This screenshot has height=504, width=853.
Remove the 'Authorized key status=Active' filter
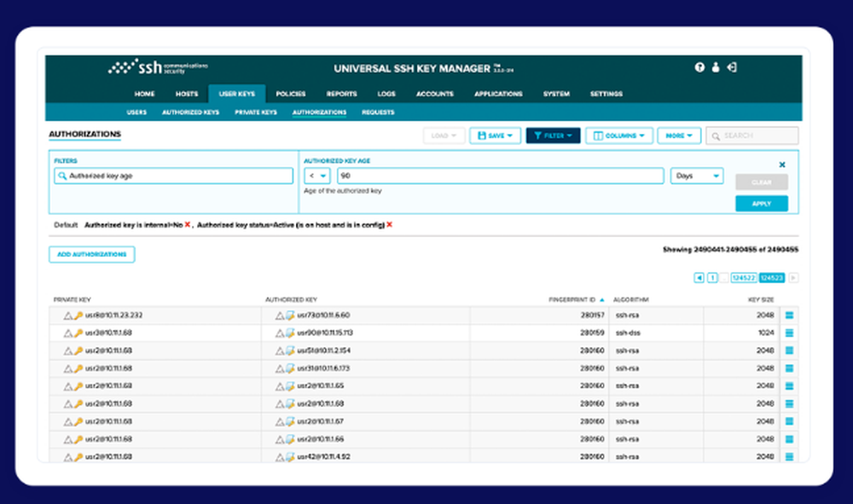click(389, 224)
